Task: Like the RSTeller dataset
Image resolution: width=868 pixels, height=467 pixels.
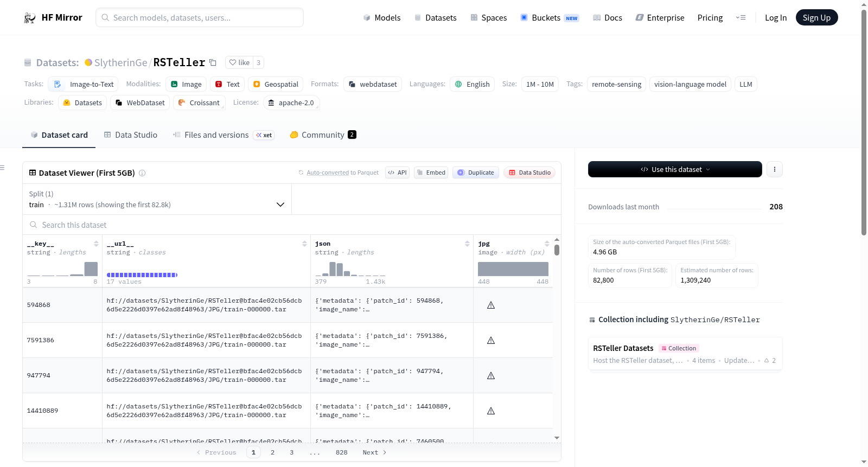Action: pyautogui.click(x=239, y=63)
